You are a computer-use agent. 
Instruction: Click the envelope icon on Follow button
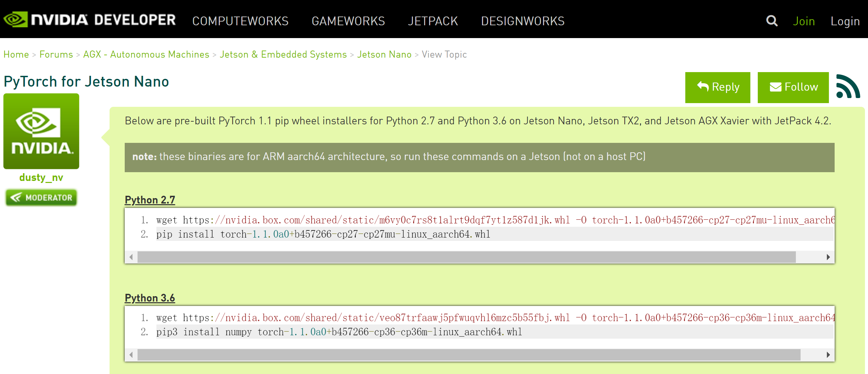tap(776, 87)
